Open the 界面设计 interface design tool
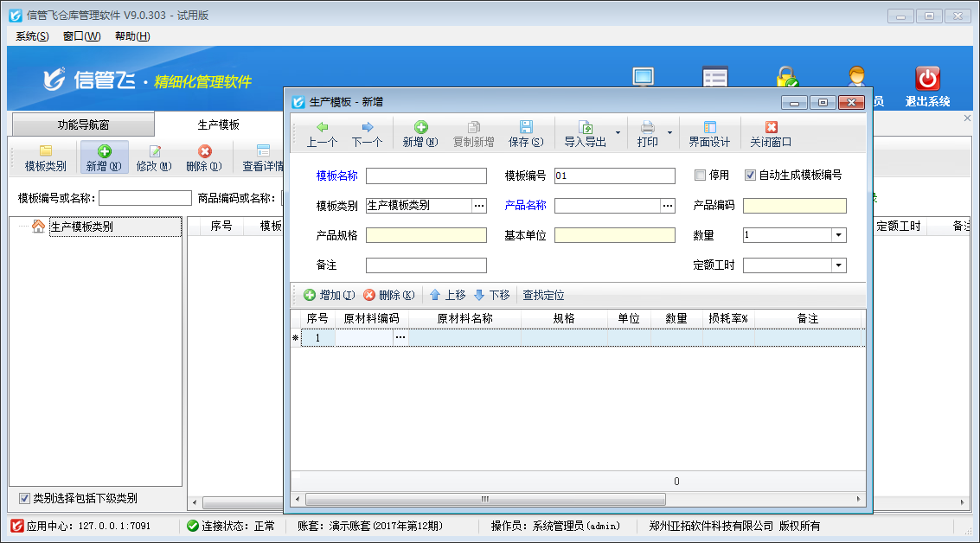The height and width of the screenshot is (543, 980). [709, 127]
